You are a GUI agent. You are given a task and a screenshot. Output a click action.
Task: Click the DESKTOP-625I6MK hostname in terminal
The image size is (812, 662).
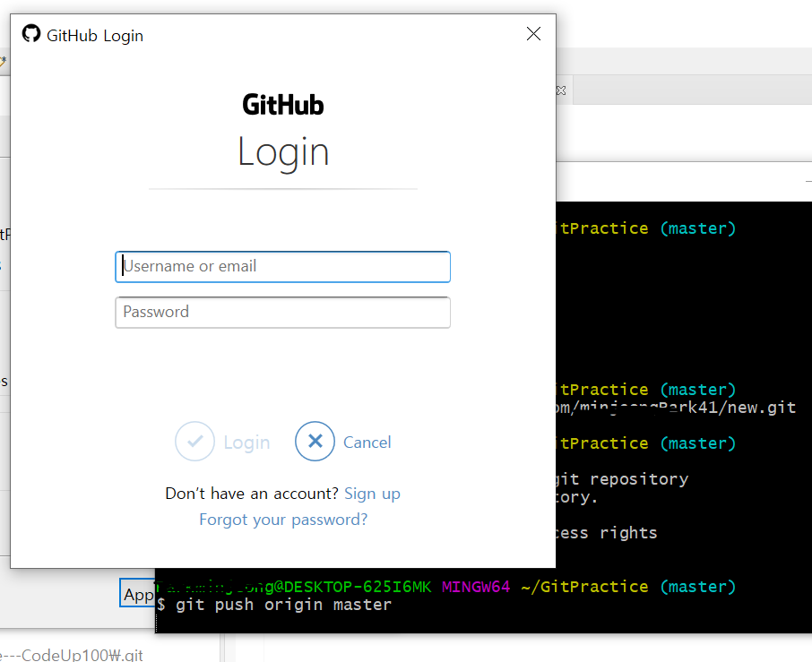click(x=358, y=587)
